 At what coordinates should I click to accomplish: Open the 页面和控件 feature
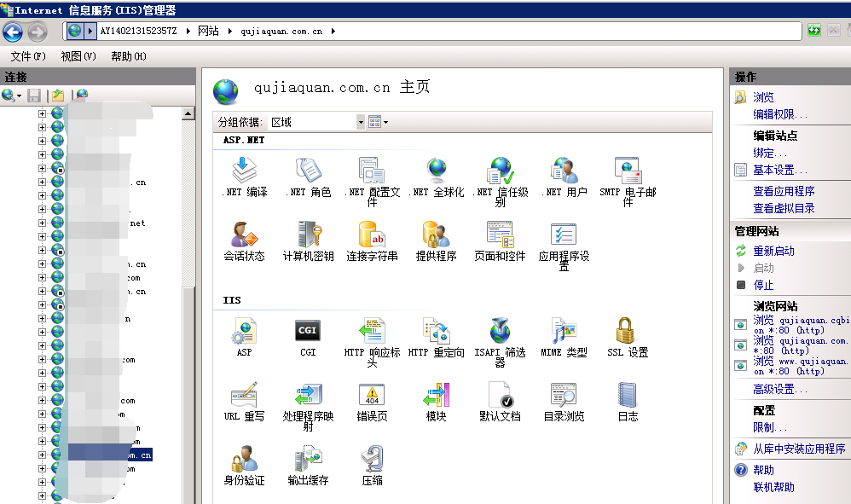pos(501,240)
